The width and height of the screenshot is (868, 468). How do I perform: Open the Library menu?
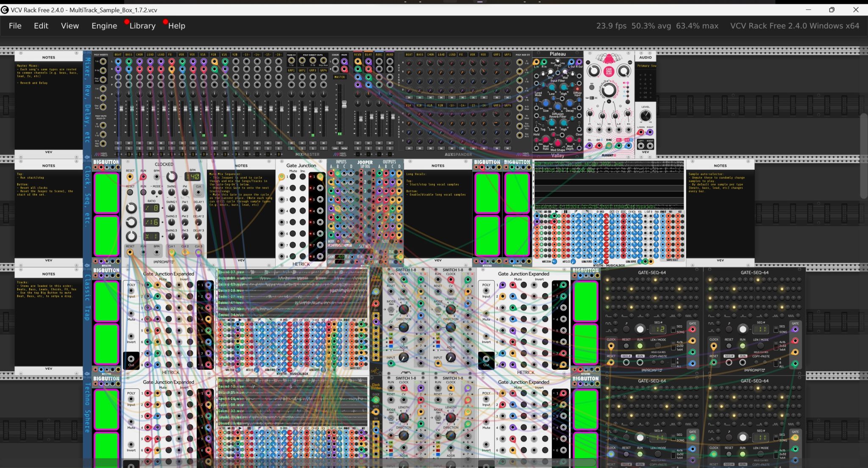point(142,26)
